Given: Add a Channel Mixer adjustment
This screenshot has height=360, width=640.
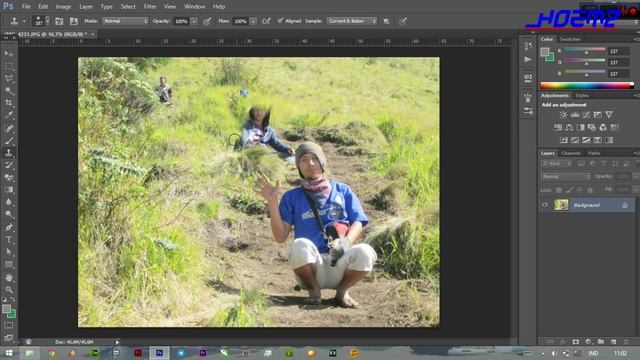Looking at the screenshot, I should 603,128.
